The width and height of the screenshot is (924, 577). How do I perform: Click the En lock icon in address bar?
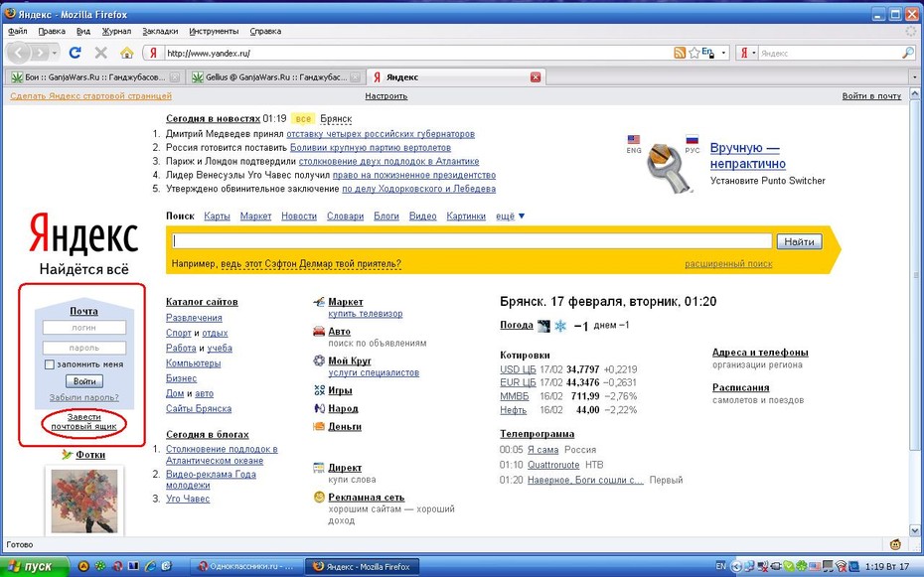coord(707,53)
